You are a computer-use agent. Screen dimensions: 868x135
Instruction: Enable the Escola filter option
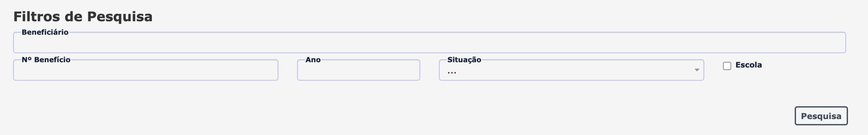(727, 66)
